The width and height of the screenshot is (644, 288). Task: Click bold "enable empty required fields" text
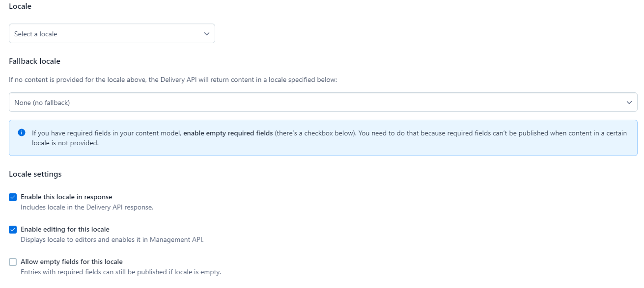pos(228,133)
